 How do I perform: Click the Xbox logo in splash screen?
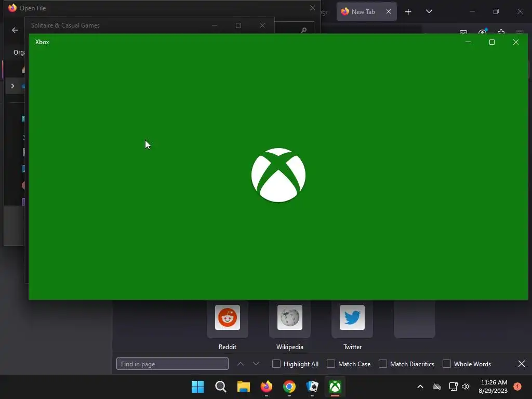278,175
